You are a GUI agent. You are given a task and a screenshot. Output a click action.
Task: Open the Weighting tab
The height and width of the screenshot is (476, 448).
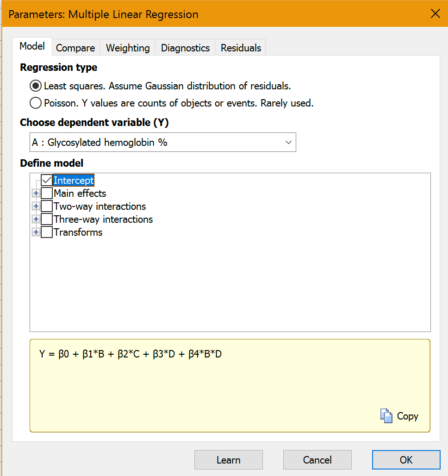128,48
